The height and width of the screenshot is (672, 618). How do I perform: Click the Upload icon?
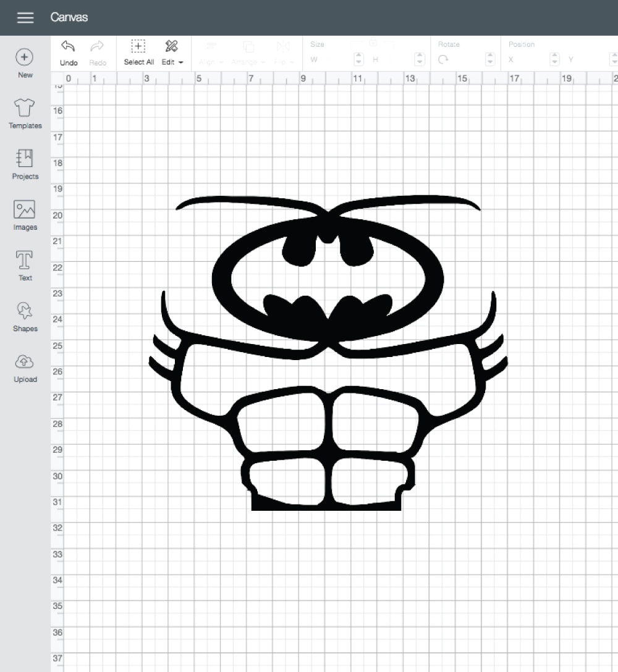tap(25, 363)
